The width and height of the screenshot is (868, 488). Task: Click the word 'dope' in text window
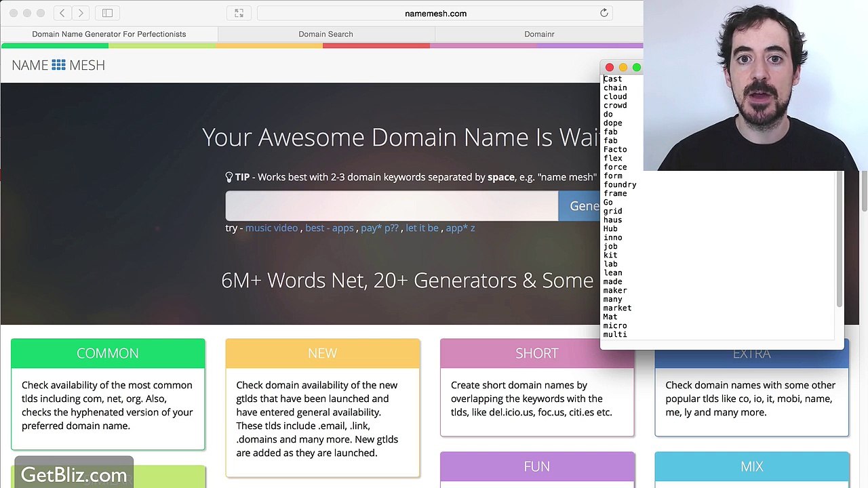[x=612, y=123]
